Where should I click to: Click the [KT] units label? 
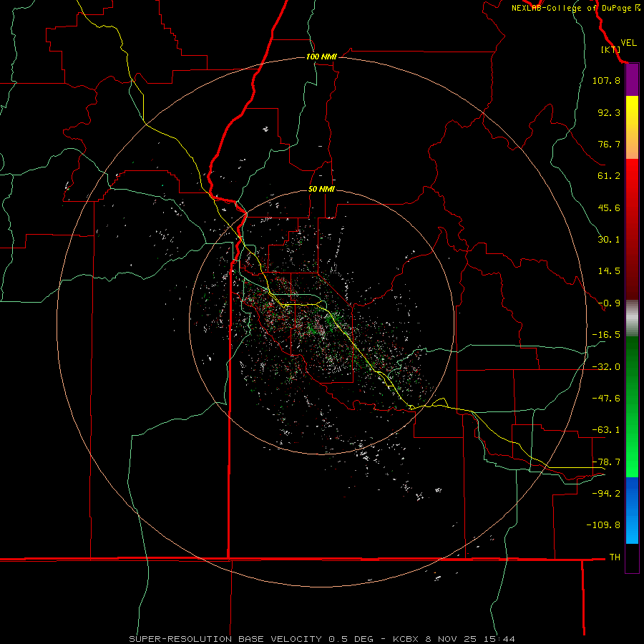pos(610,49)
